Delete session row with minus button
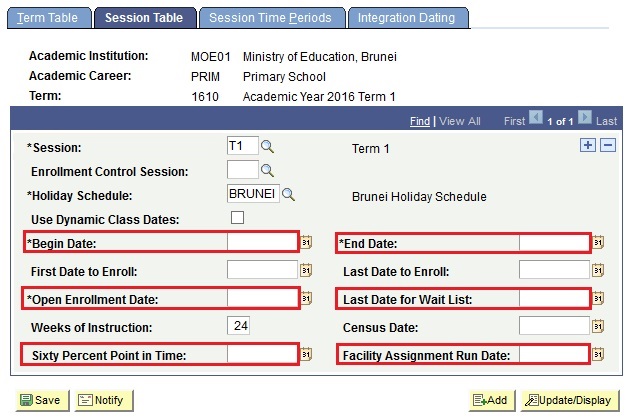 tap(608, 145)
